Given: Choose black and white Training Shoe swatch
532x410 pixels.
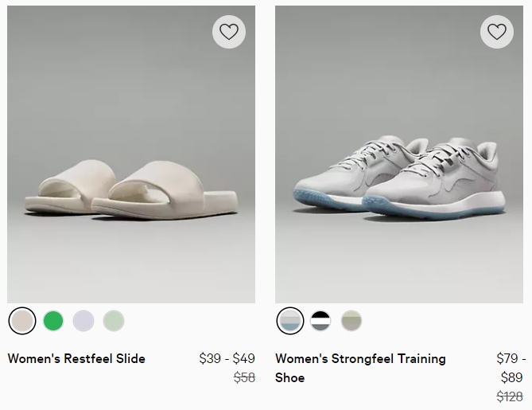Looking at the screenshot, I should (x=320, y=321).
